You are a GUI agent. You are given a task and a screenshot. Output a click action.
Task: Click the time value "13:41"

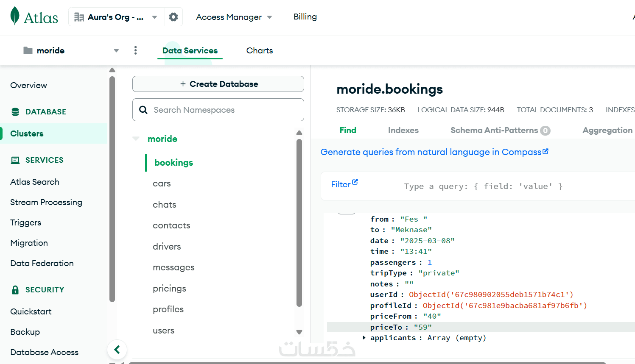(416, 251)
